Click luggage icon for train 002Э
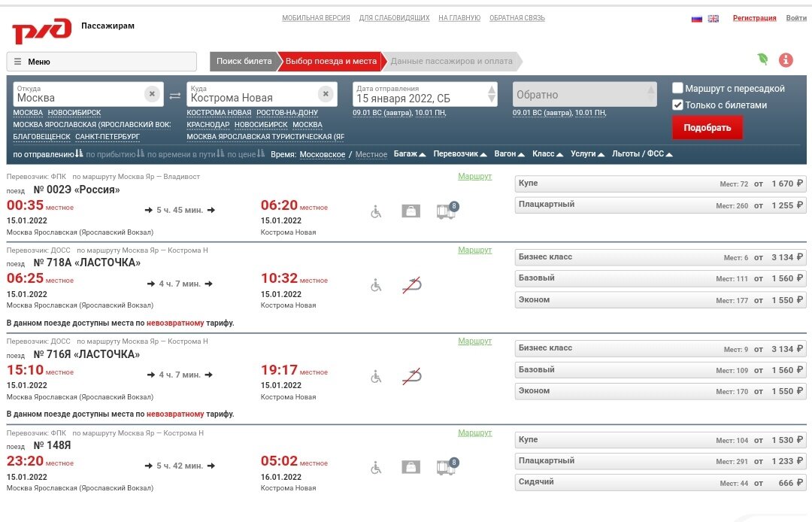The width and height of the screenshot is (812, 522). coord(411,211)
